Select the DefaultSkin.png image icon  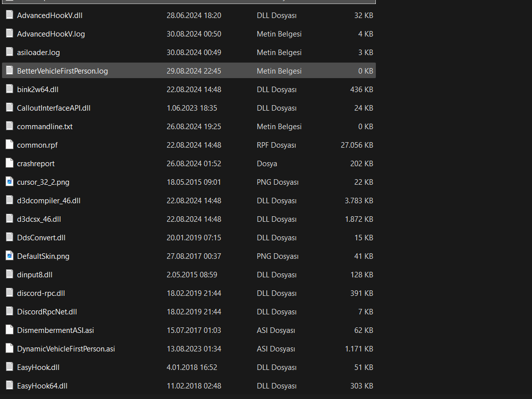[9, 256]
